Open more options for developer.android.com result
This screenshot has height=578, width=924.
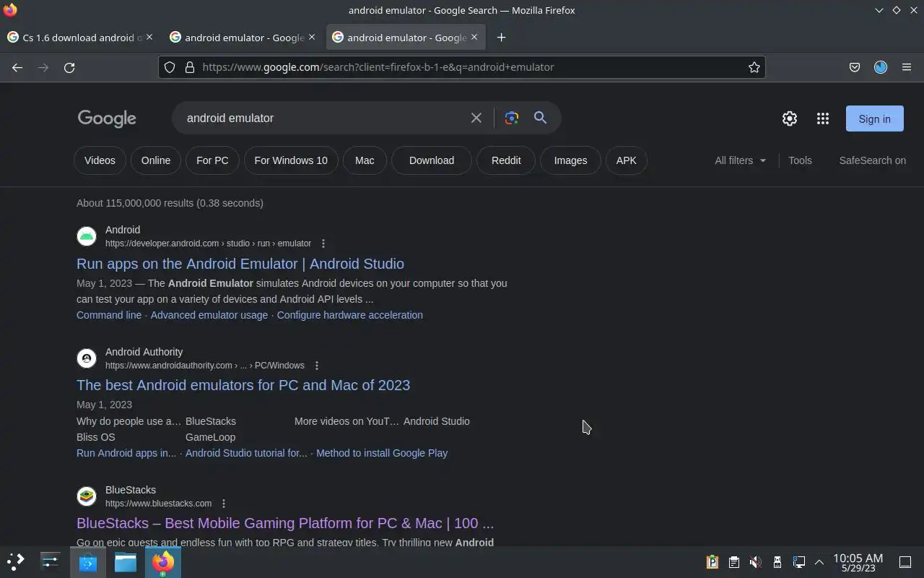(x=323, y=243)
